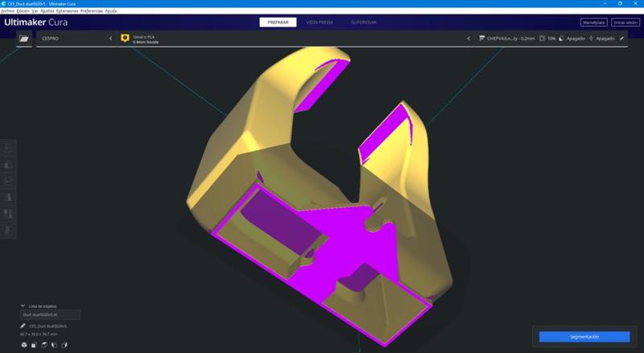
Task: Open the Ayuda menu
Action: (111, 11)
